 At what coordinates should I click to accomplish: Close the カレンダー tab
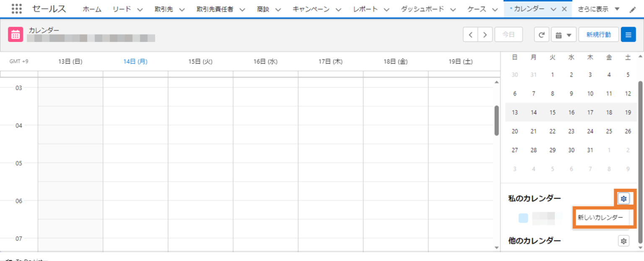(x=564, y=9)
